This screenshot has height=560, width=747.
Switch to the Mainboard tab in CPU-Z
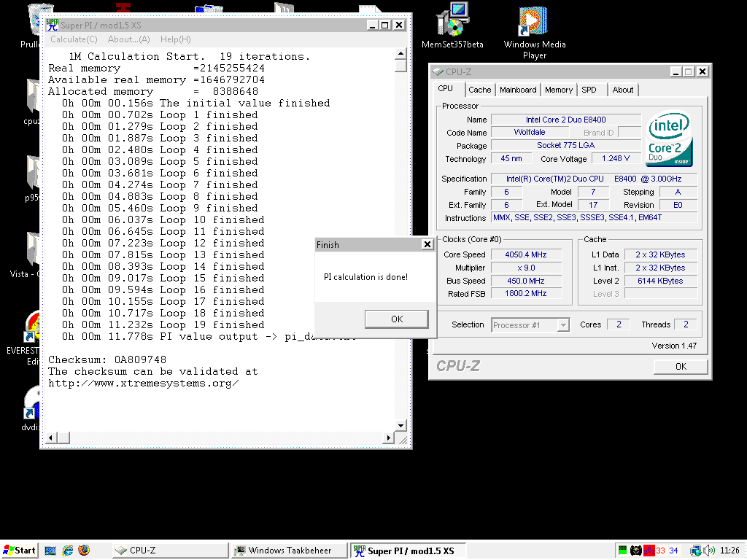point(518,90)
